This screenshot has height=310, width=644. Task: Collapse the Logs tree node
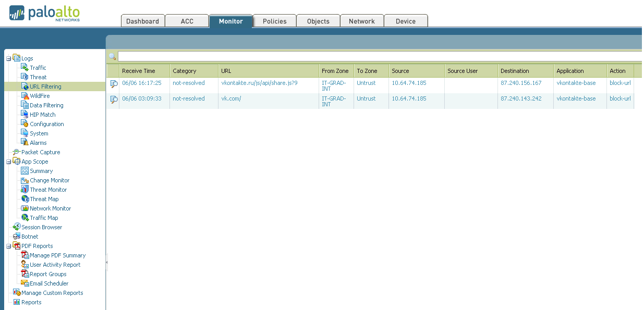pos(8,58)
